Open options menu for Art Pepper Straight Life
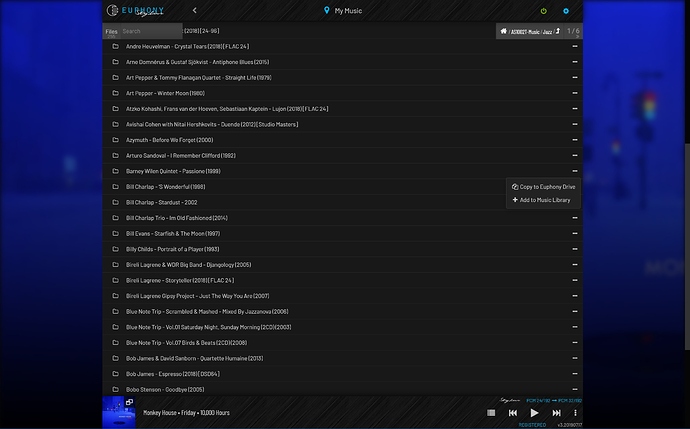 click(575, 77)
